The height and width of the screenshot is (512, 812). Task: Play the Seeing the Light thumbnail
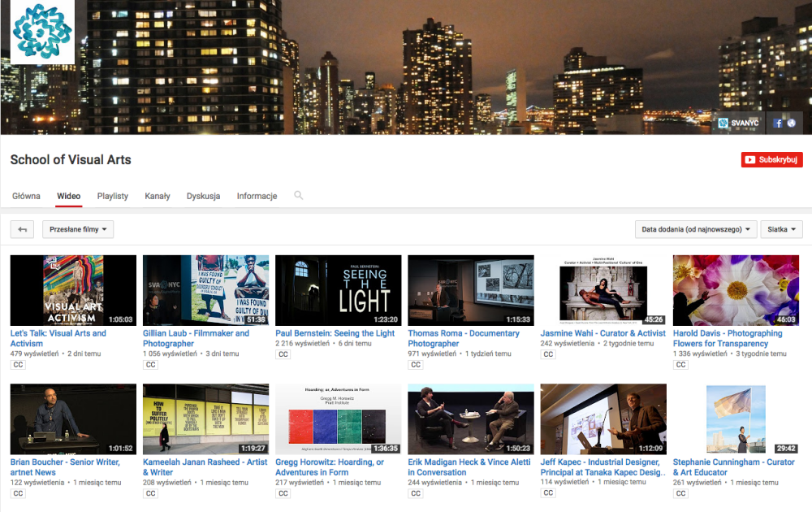(339, 290)
